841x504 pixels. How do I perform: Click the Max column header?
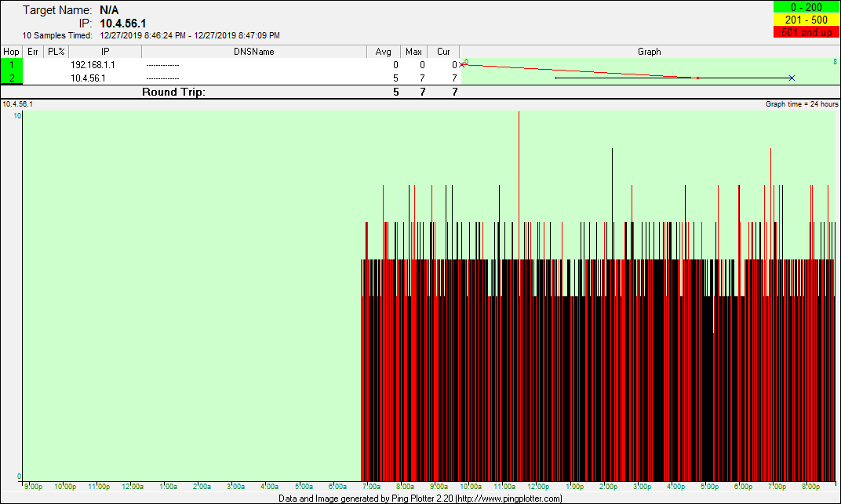413,52
